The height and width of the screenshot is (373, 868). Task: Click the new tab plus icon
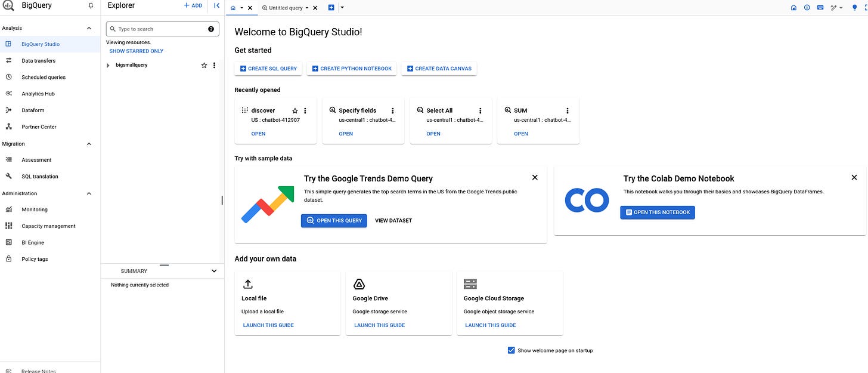331,8
